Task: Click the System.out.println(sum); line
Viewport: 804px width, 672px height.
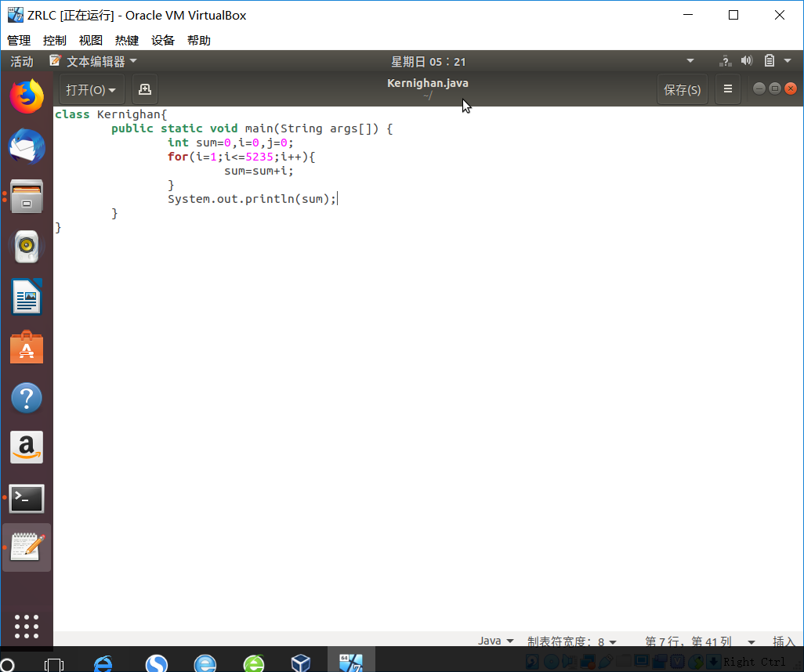Action: 252,199
